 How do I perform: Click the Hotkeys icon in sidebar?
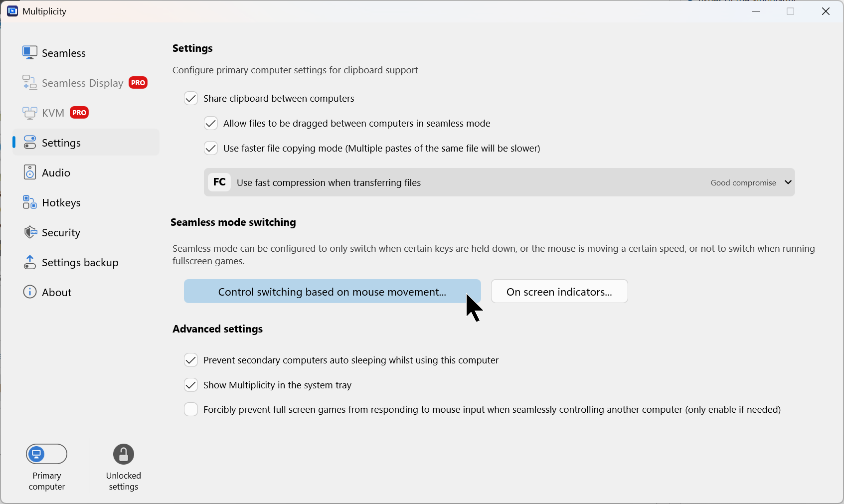click(x=30, y=202)
